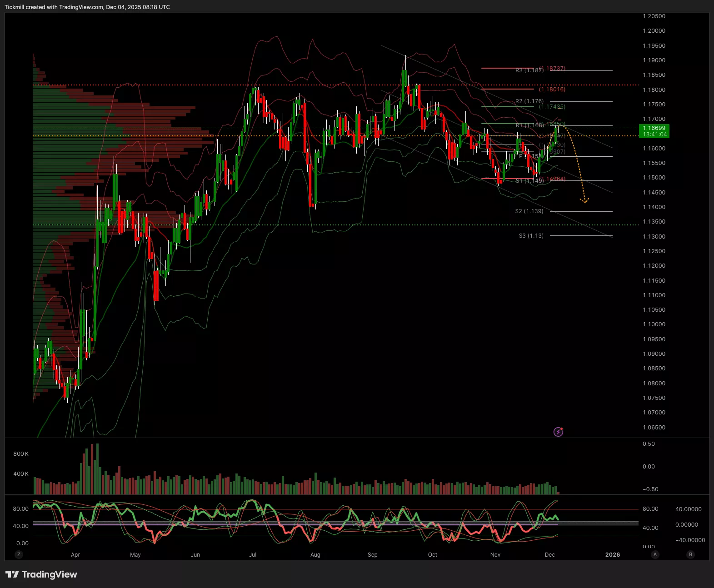Select the S3 (1.13) pivot label
The height and width of the screenshot is (588, 714).
click(531, 236)
